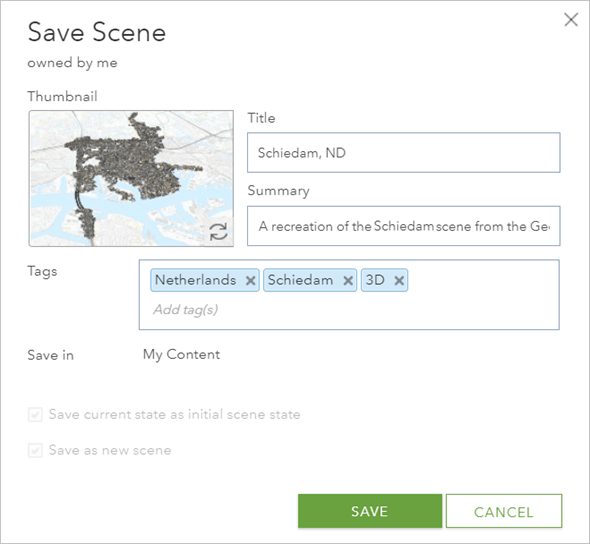Click the Save Scene heading
The height and width of the screenshot is (544, 590).
tap(97, 32)
